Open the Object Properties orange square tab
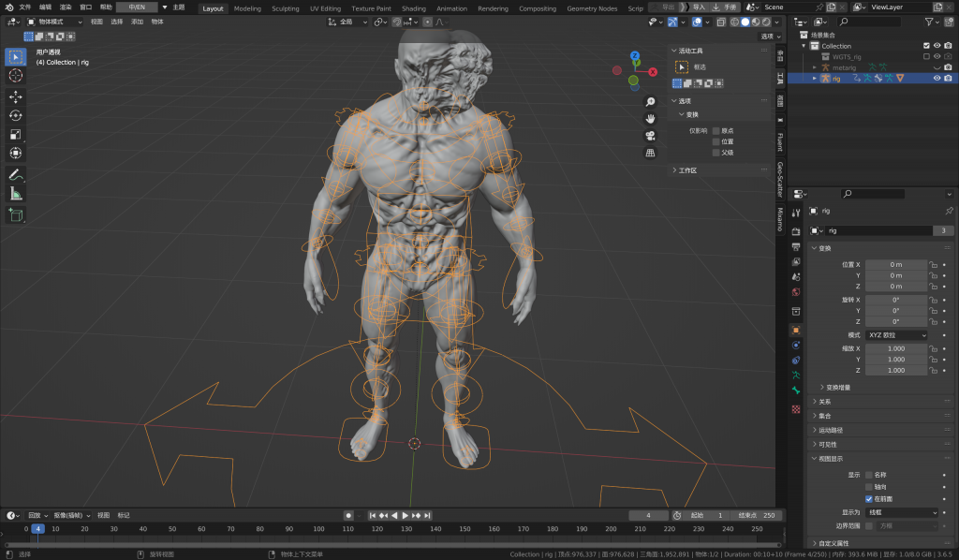 point(796,330)
